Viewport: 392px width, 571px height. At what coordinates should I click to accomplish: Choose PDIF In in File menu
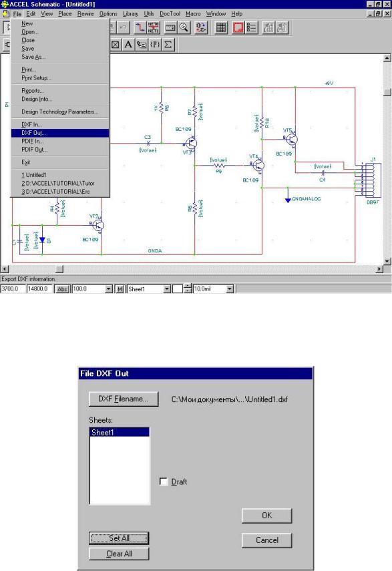(60, 142)
